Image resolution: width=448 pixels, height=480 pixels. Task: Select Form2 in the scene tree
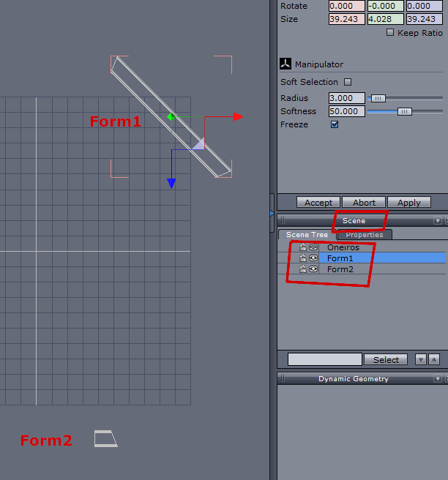(x=340, y=269)
